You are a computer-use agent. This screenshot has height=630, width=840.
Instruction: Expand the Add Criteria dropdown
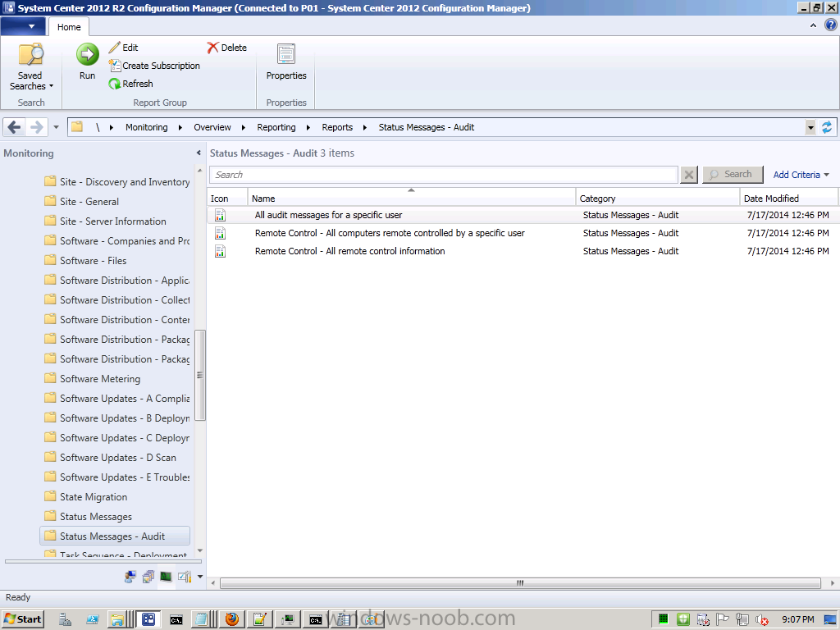801,175
